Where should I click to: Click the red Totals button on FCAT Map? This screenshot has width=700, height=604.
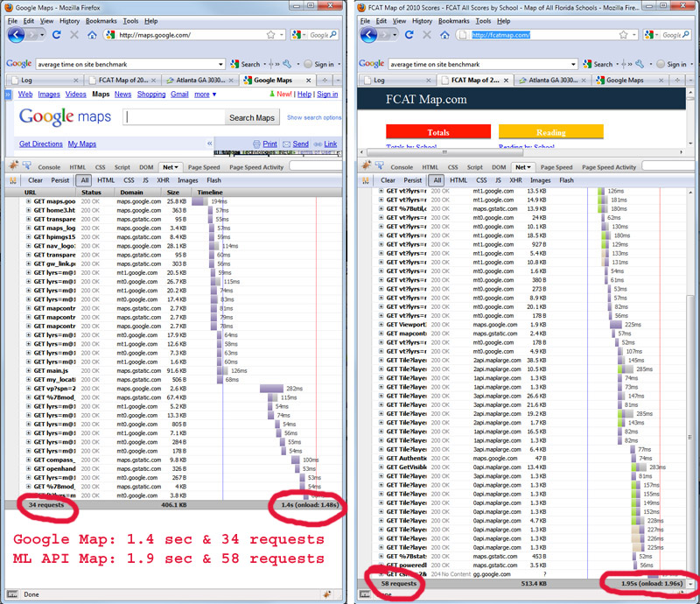coord(438,132)
